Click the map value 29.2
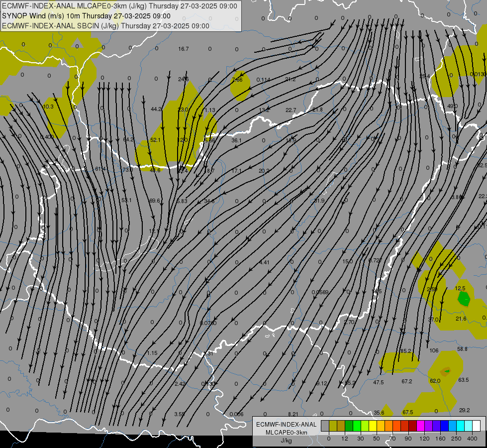 (464, 410)
